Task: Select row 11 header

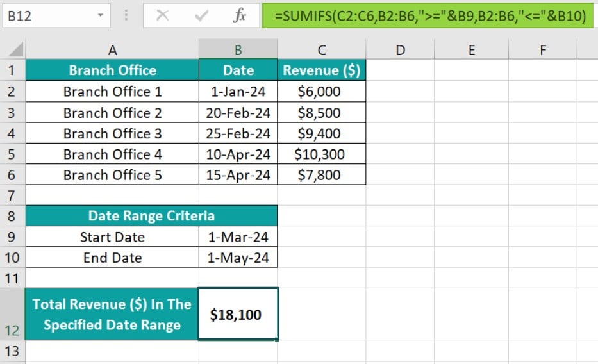Action: click(x=12, y=278)
